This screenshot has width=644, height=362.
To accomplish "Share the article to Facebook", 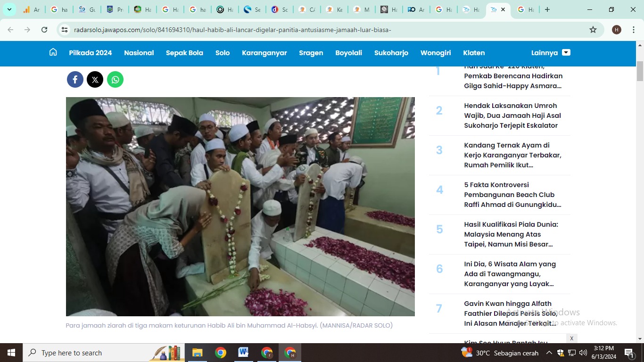I will pos(75,79).
